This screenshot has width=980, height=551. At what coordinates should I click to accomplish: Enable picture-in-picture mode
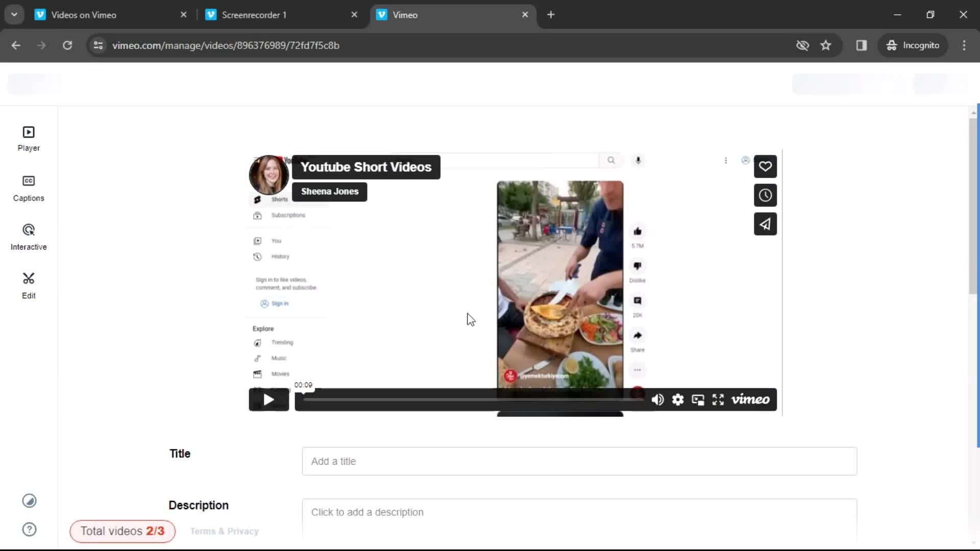[698, 399]
